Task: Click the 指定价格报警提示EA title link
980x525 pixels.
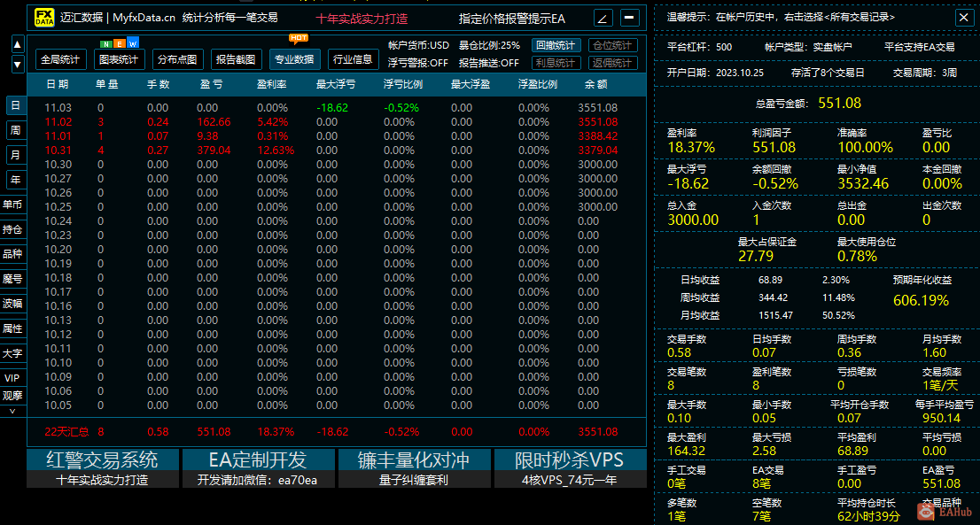Action: [x=512, y=19]
